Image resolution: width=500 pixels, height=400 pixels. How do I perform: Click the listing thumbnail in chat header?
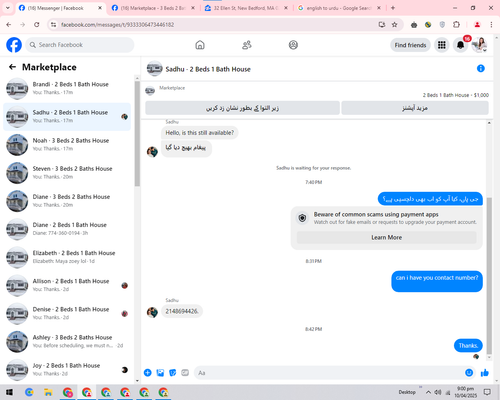coord(154,69)
